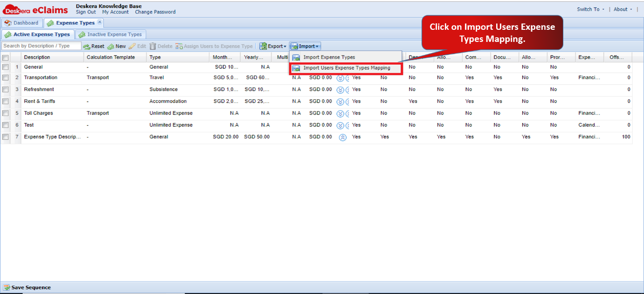Click the Toll Charges description cell
644x294 pixels.
tap(53, 113)
